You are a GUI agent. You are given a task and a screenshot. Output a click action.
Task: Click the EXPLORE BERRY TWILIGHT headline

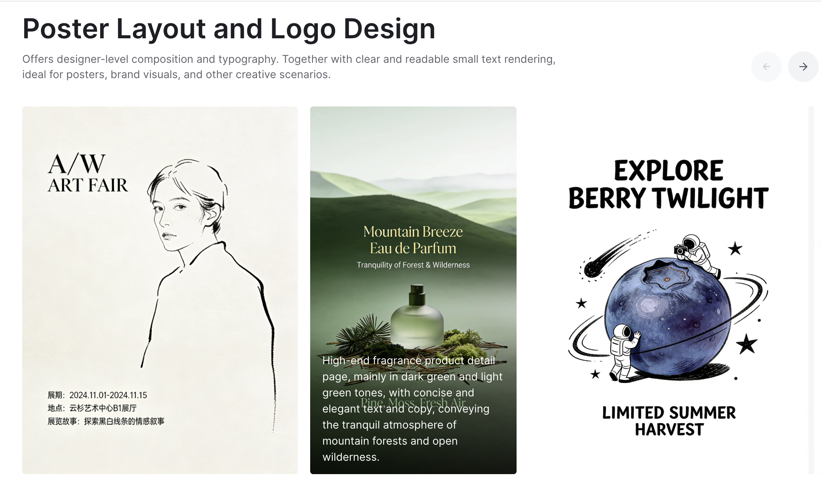coord(669,185)
